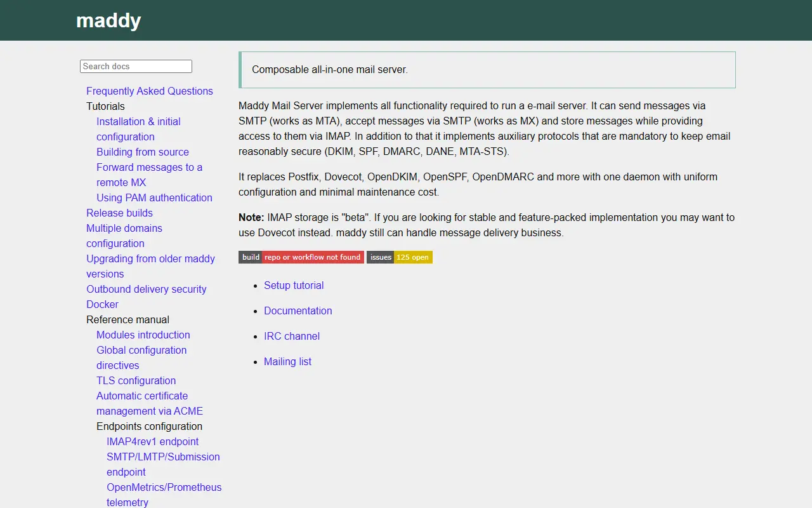Open Automatic certificate management via ACME
Image resolution: width=812 pixels, height=508 pixels.
click(150, 403)
